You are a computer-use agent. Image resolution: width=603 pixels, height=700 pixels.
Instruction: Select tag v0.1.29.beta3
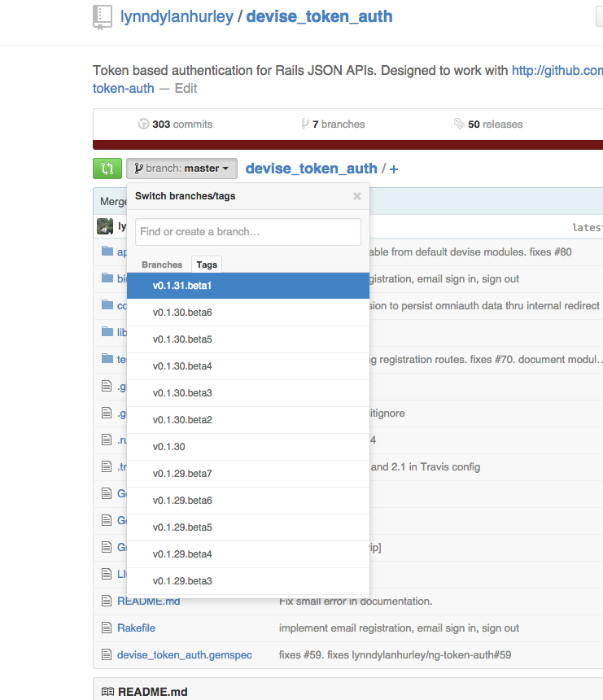(x=248, y=581)
